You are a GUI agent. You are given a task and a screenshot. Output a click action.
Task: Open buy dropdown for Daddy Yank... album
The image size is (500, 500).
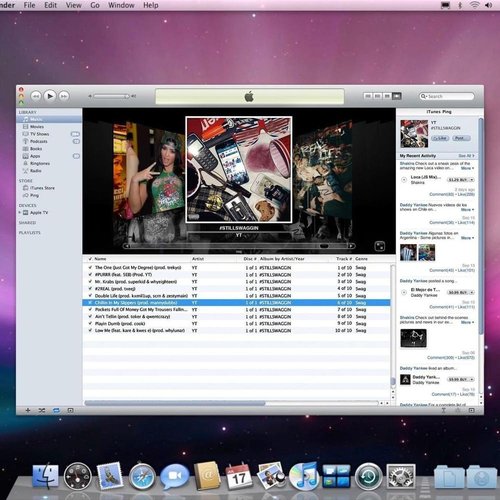tap(472, 379)
